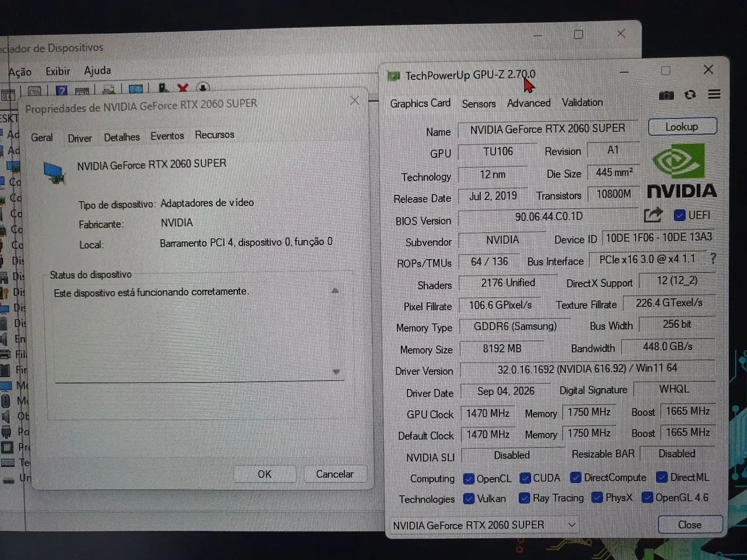Toggle the Ray Tracing checkbox
The width and height of the screenshot is (747, 560).
click(x=524, y=498)
